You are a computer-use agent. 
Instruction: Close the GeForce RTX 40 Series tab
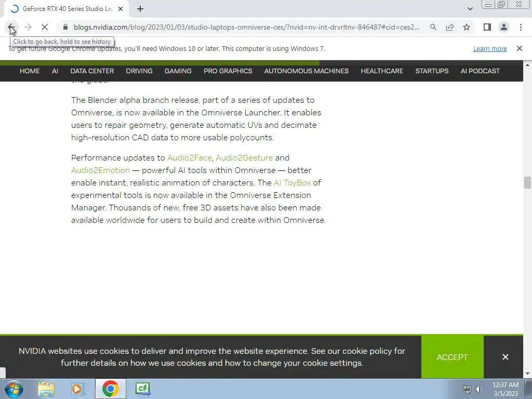[x=121, y=9]
